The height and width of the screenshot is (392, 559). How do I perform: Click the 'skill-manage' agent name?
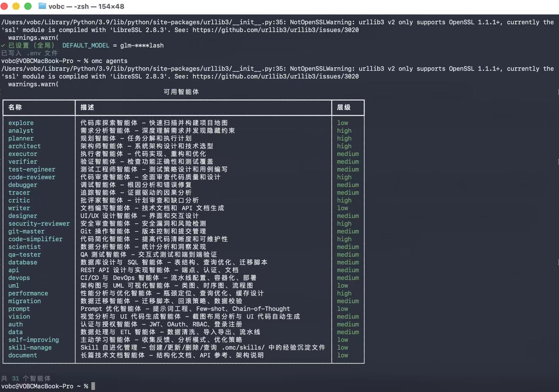[x=30, y=348]
